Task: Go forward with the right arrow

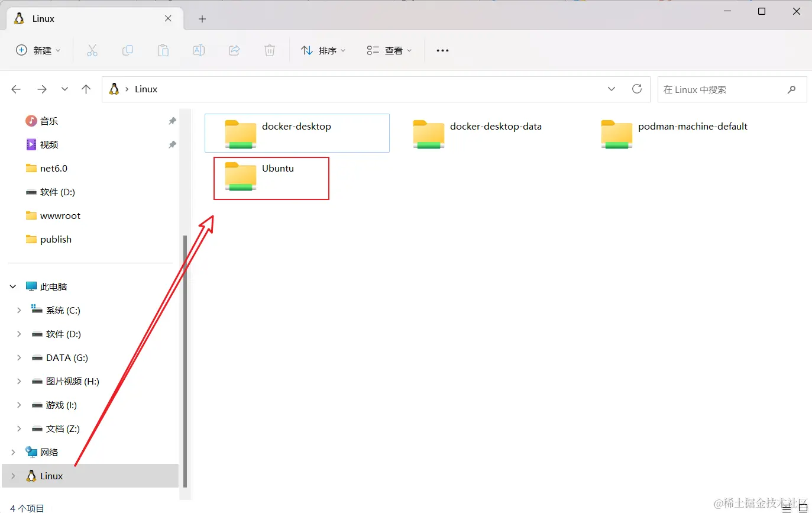Action: pos(42,89)
